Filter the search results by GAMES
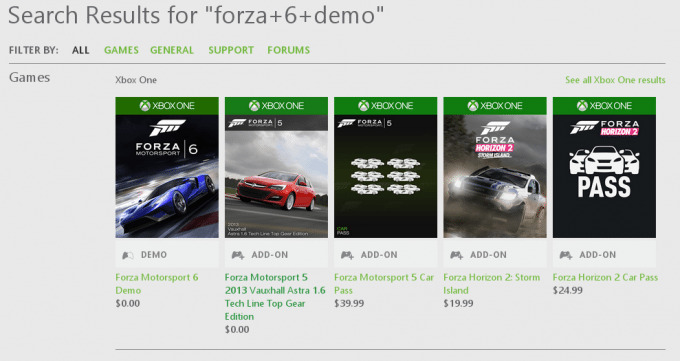The height and width of the screenshot is (361, 680). 121,50
